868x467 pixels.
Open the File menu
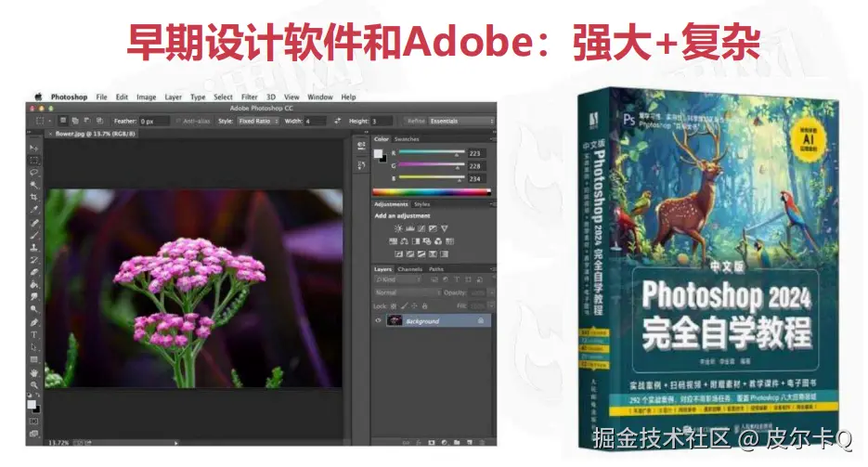(101, 97)
